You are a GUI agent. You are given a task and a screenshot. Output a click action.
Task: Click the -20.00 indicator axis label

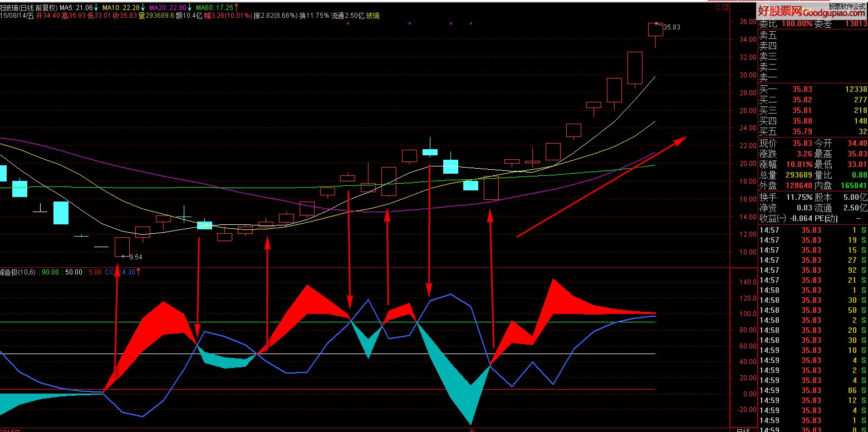pyautogui.click(x=748, y=410)
